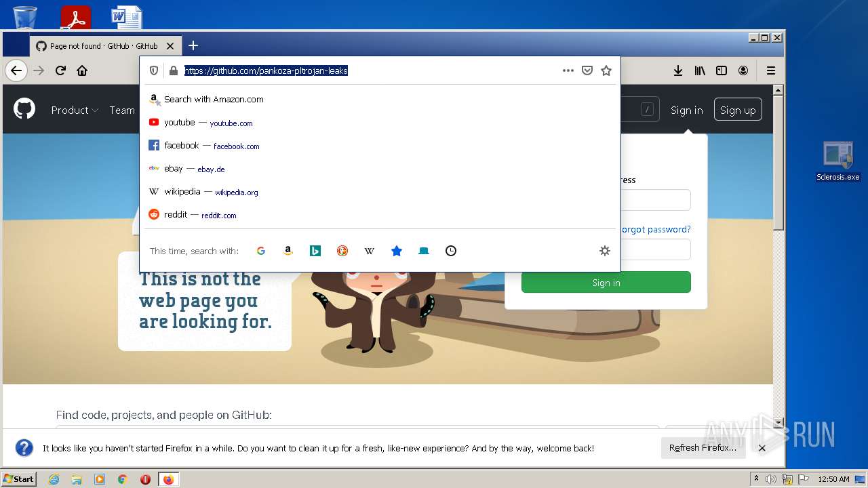Open the downloads panel

(x=678, y=70)
